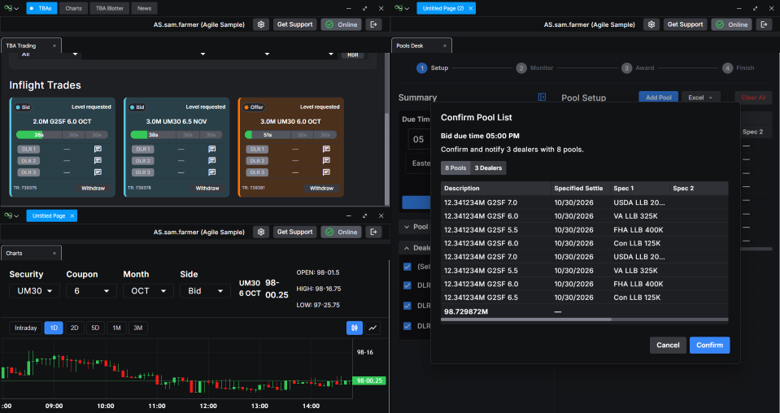The image size is (780, 413).
Task: Click the Due Time hour field 05
Action: 419,139
